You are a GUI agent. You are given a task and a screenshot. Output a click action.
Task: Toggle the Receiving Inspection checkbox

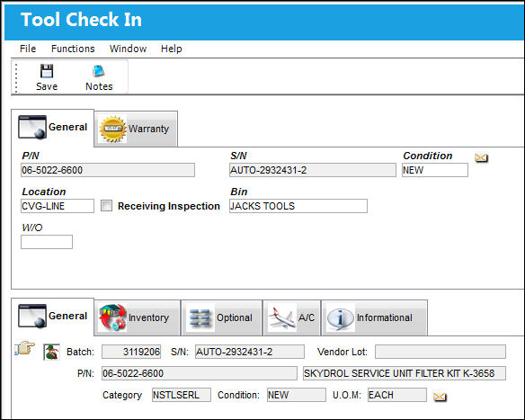106,206
